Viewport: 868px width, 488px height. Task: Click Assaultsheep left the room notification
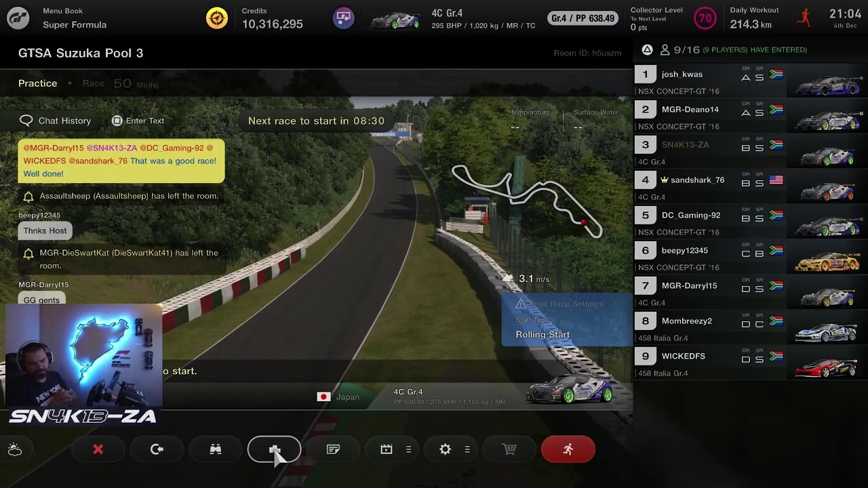[x=122, y=196]
